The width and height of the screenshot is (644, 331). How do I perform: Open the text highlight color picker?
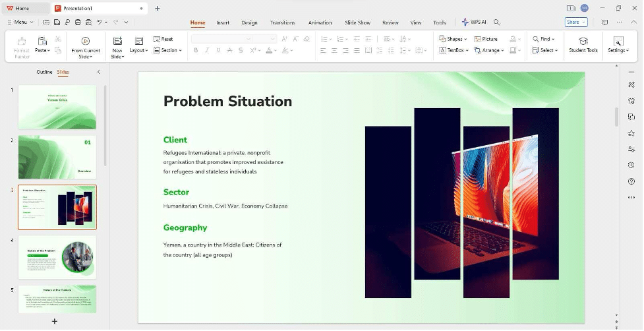287,50
